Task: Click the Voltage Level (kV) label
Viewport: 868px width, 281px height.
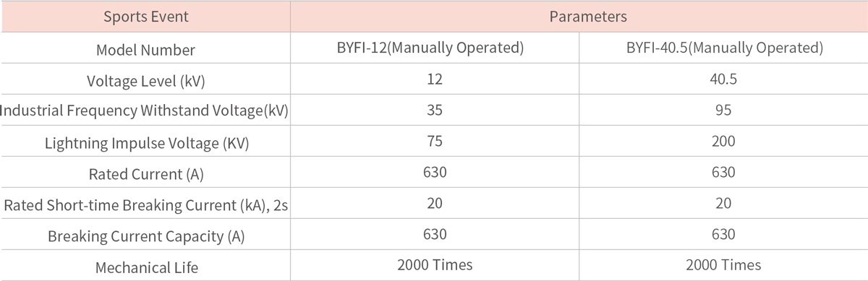Action: [x=145, y=81]
